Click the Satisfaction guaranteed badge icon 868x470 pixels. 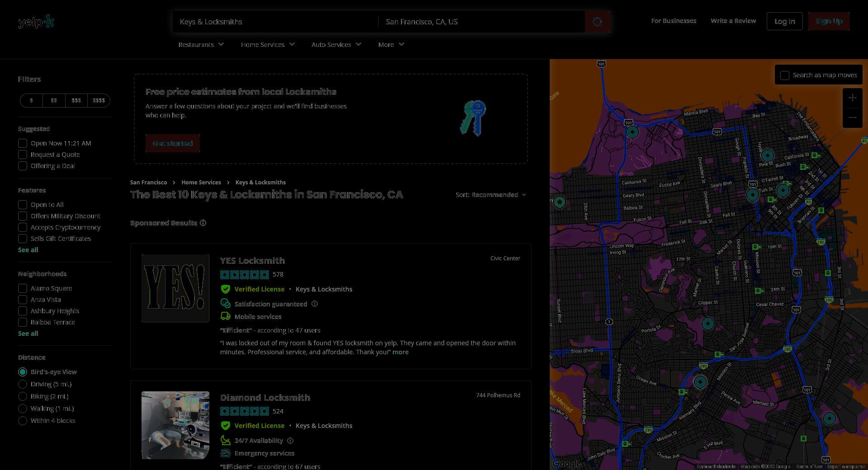point(225,303)
